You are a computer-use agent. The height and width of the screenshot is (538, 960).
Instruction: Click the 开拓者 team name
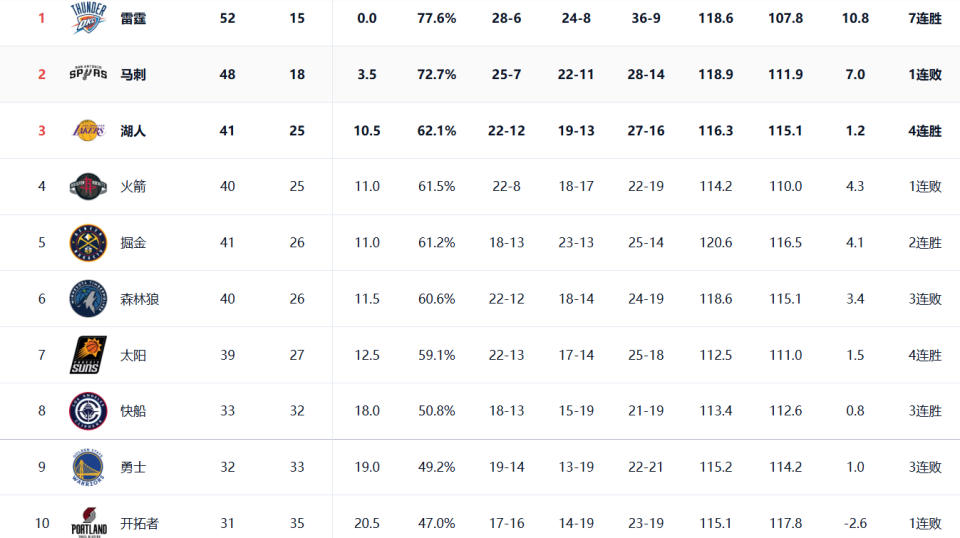(x=139, y=523)
